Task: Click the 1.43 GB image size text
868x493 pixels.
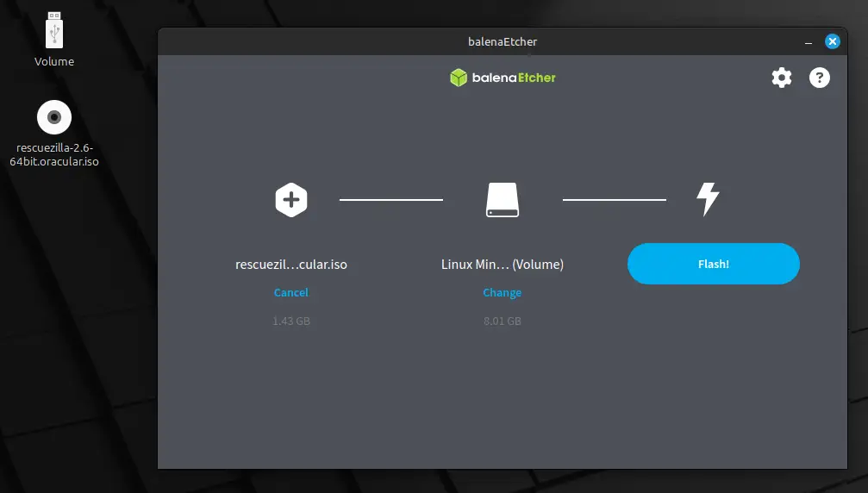Action: coord(291,321)
